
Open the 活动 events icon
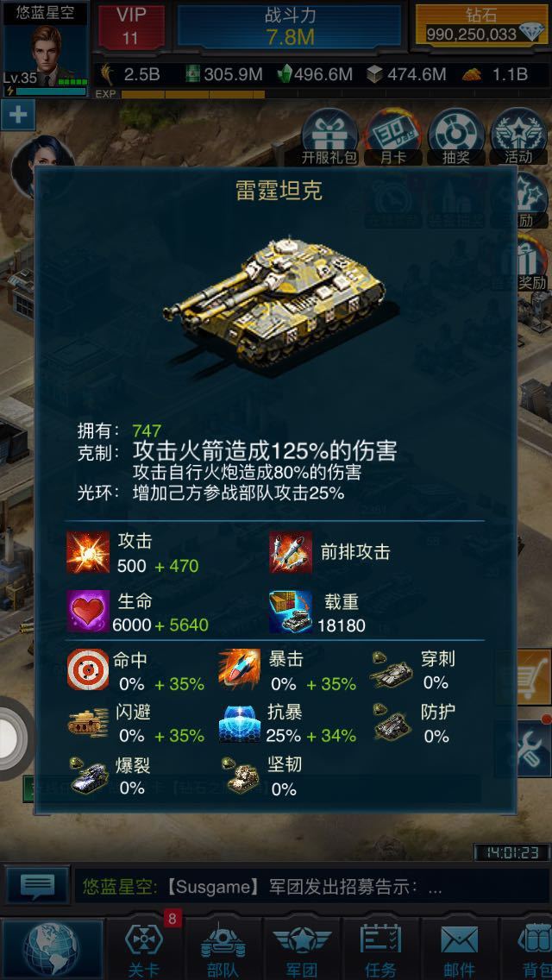tap(518, 137)
